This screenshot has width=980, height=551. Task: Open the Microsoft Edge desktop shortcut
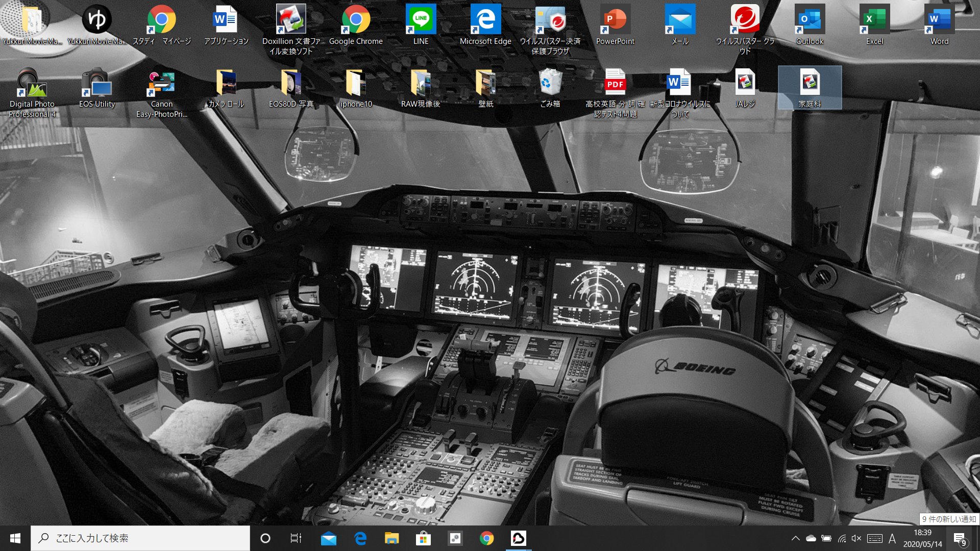click(485, 24)
